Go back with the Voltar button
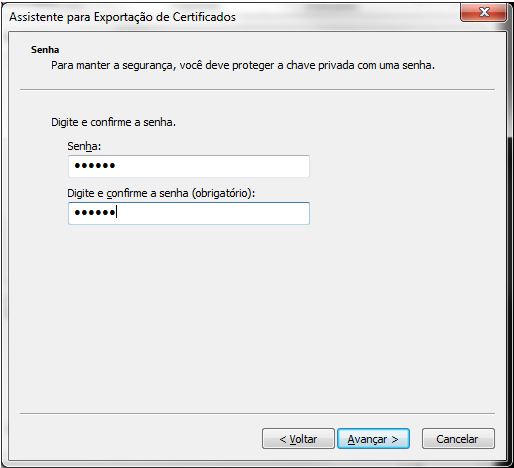Viewport: 514px width, 468px height. click(298, 439)
